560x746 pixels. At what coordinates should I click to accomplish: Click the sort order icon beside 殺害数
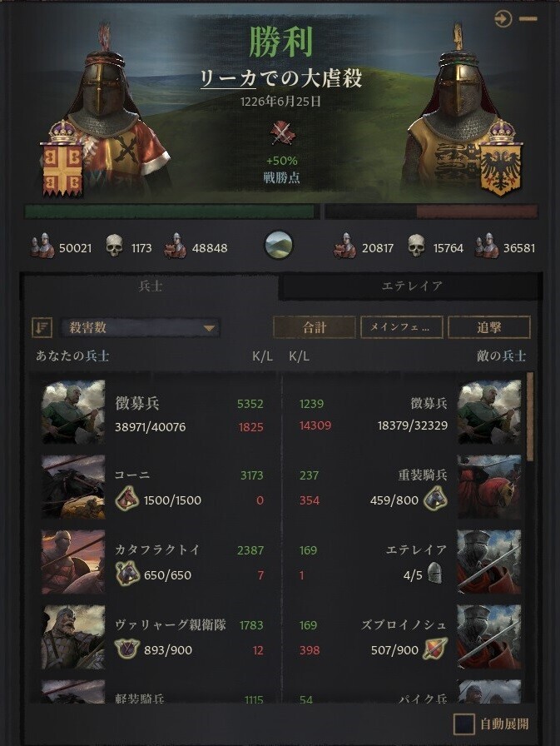tap(42, 327)
